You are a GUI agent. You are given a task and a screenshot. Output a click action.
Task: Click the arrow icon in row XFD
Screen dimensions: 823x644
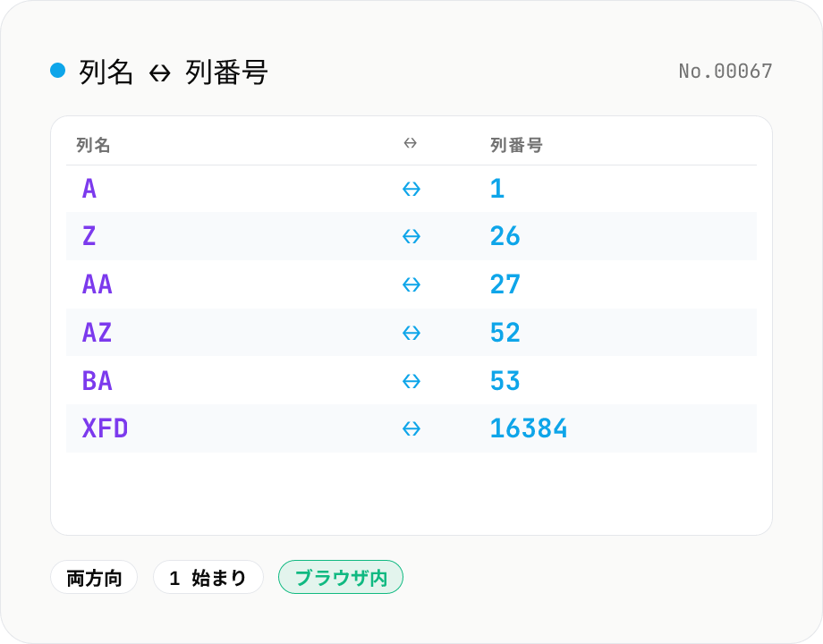411,428
